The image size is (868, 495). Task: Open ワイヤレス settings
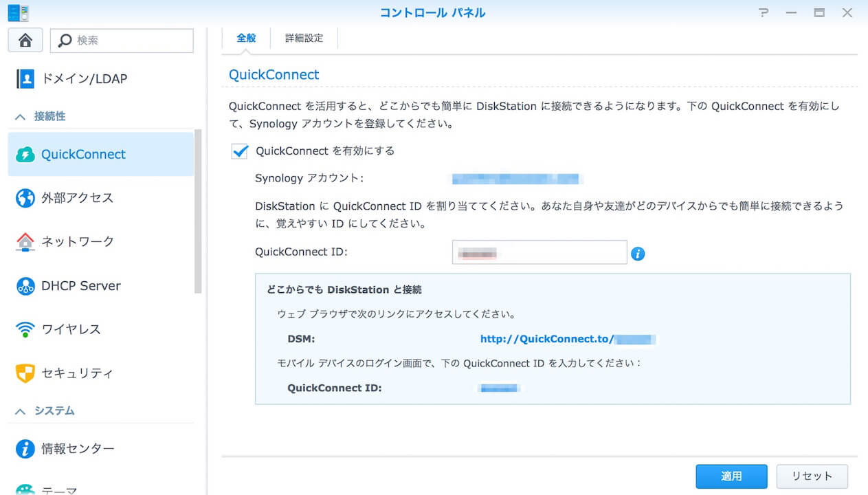(x=101, y=329)
